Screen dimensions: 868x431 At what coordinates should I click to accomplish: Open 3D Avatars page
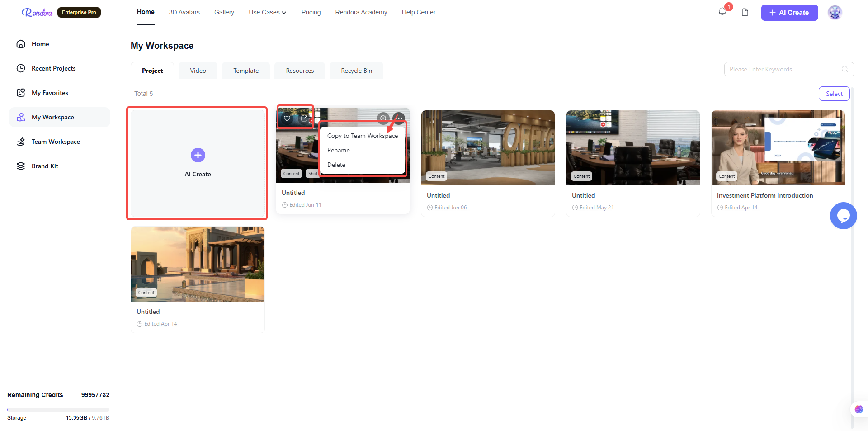[184, 12]
